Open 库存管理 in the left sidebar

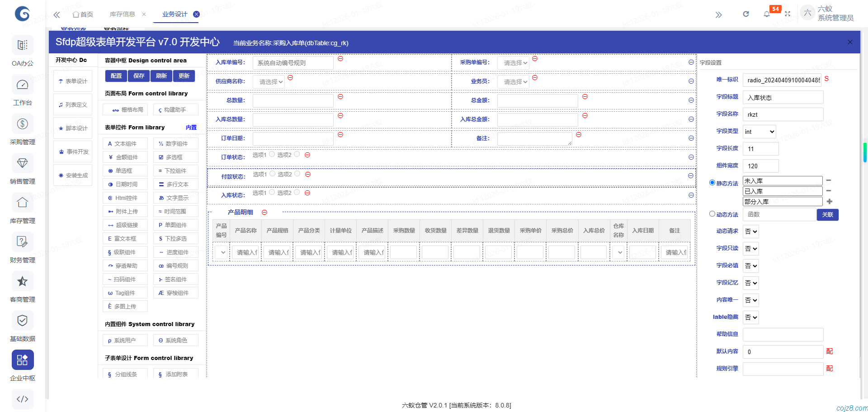click(x=22, y=208)
